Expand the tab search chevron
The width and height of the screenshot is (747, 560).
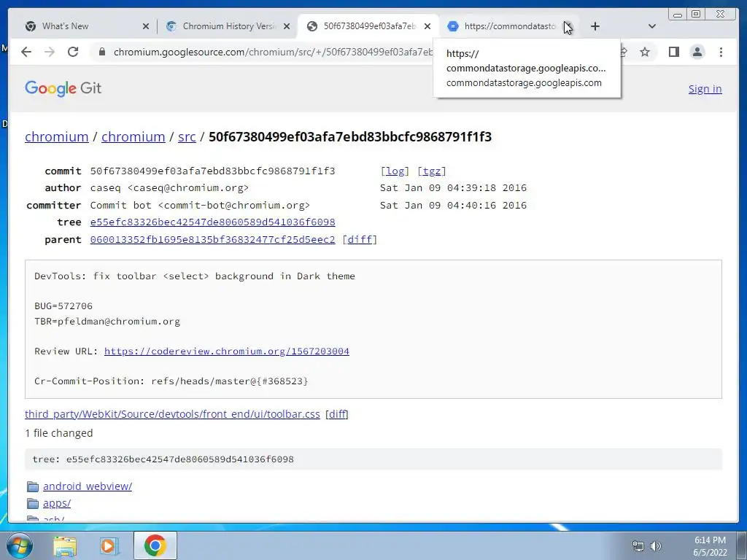[652, 26]
